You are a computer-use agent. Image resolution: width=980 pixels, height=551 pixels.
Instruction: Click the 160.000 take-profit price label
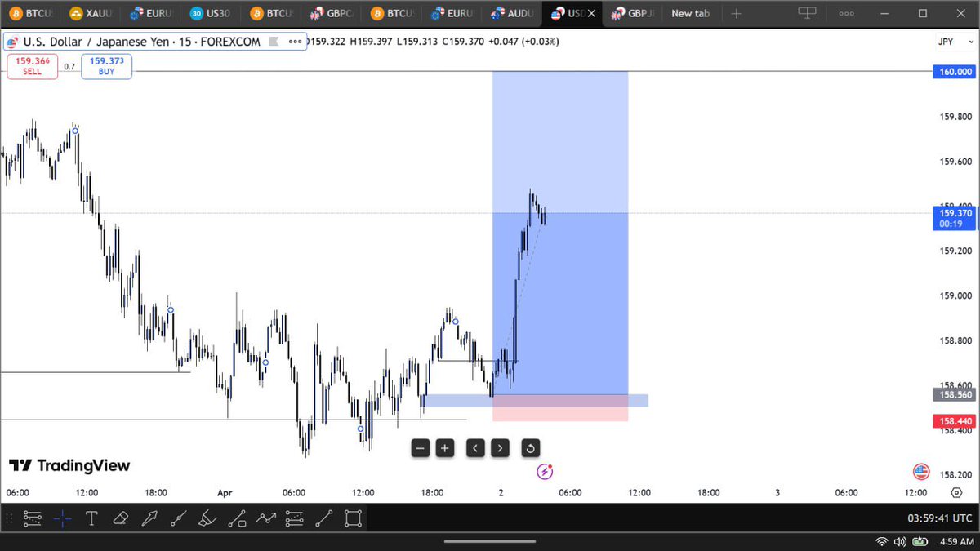[955, 72]
